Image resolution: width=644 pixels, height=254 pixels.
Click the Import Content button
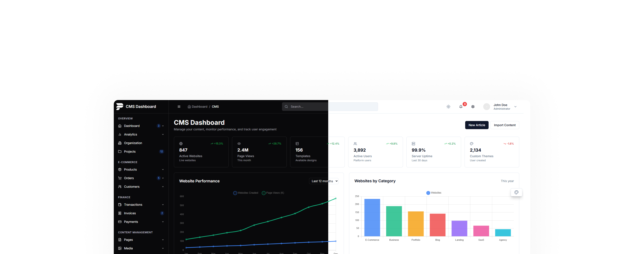(x=504, y=125)
